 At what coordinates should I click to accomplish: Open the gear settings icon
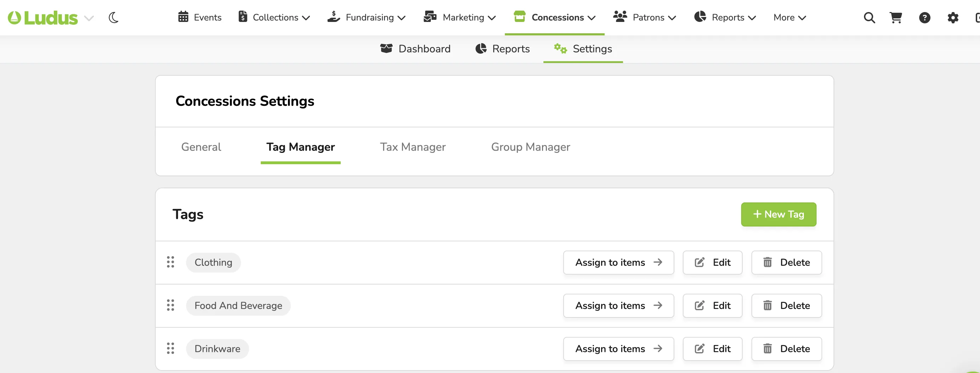[953, 17]
